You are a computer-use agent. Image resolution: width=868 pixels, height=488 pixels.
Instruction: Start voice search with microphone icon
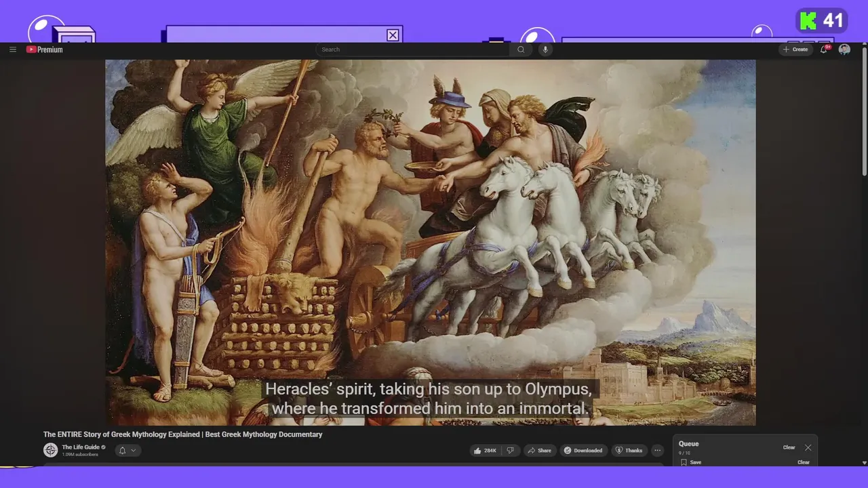(x=545, y=49)
